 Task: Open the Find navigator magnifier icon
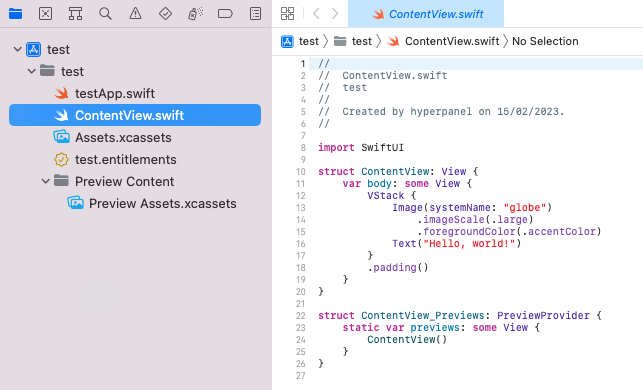(x=105, y=14)
